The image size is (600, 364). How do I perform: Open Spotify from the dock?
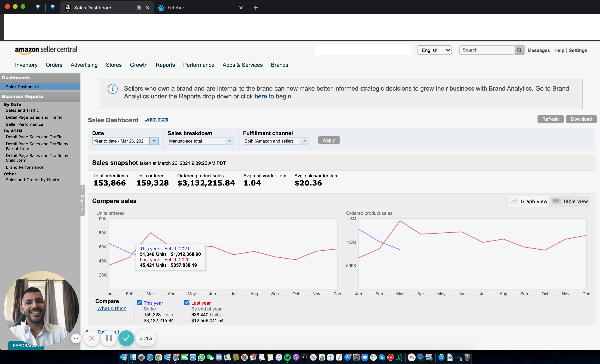(x=287, y=357)
